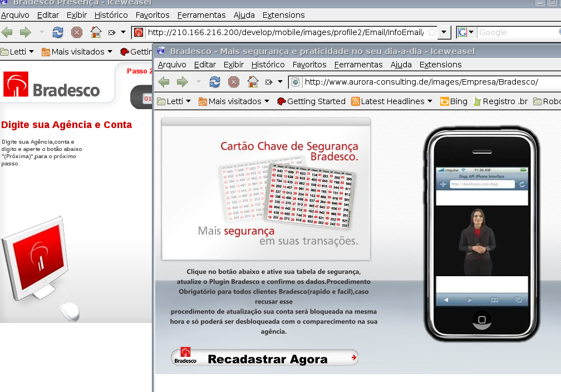The image size is (561, 392).
Task: Click the tag-shaped toolbar icon in the background window
Action: (x=112, y=33)
